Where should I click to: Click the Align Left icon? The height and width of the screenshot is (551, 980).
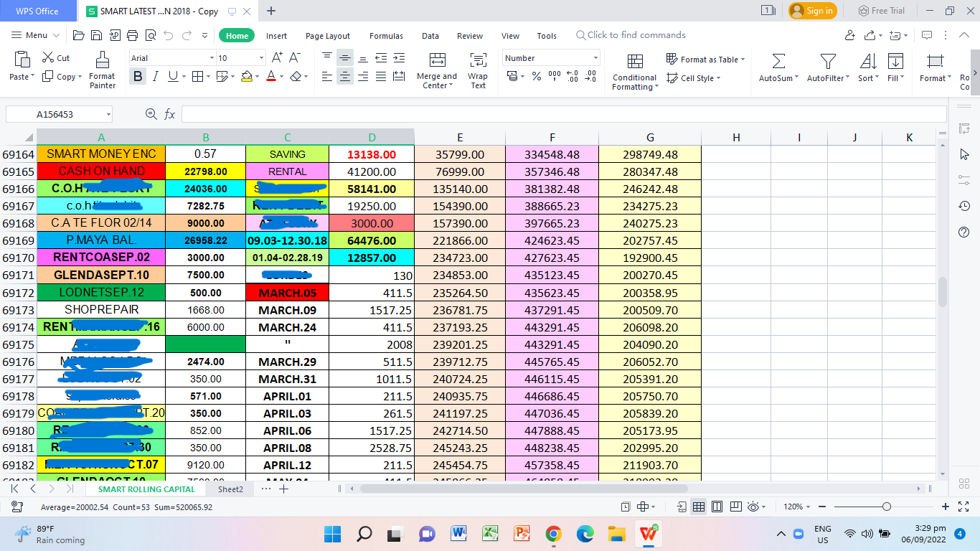pyautogui.click(x=327, y=76)
